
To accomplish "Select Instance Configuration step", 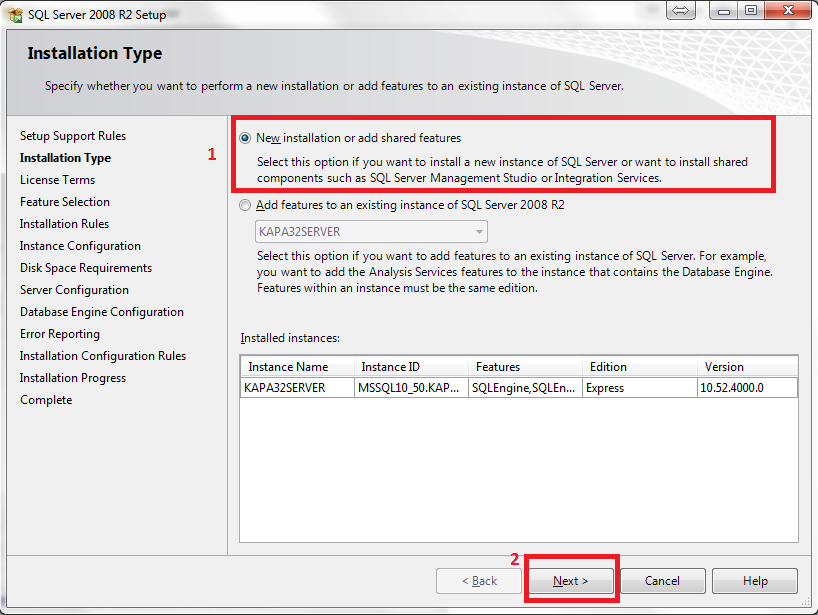I will tap(80, 246).
